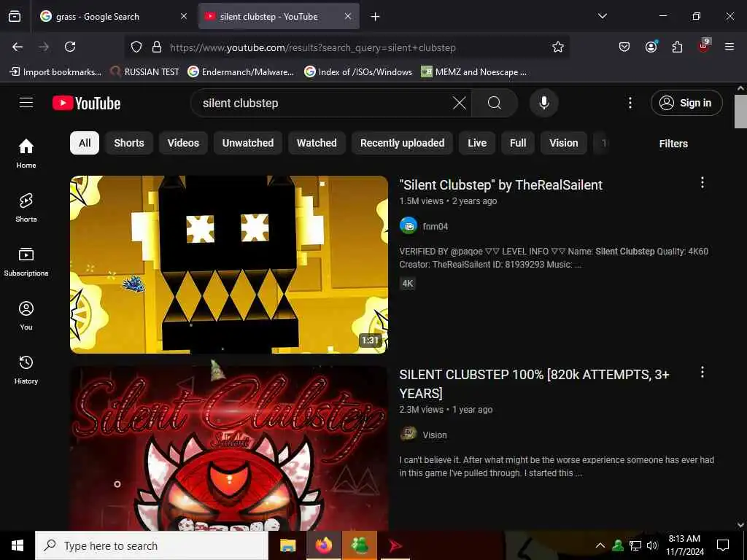Run search with magnifier button

click(495, 103)
